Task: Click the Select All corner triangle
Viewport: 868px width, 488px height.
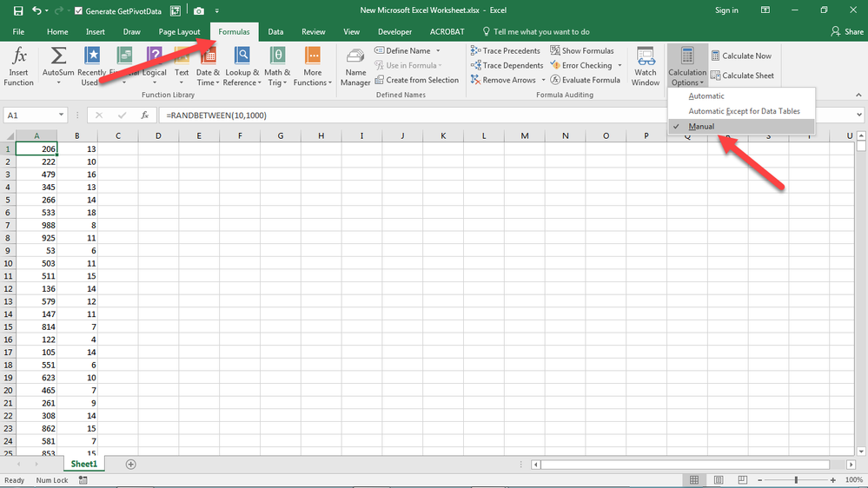Action: pos(9,135)
